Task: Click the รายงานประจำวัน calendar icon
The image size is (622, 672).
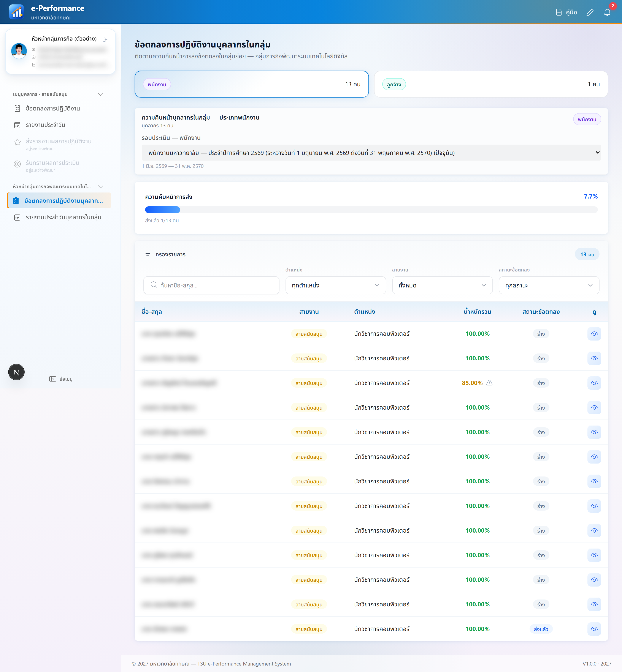Action: [17, 125]
